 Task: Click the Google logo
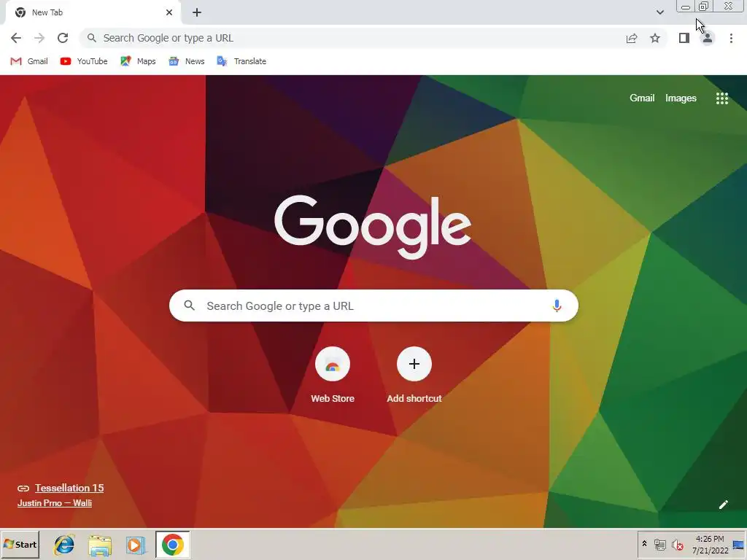tap(373, 226)
